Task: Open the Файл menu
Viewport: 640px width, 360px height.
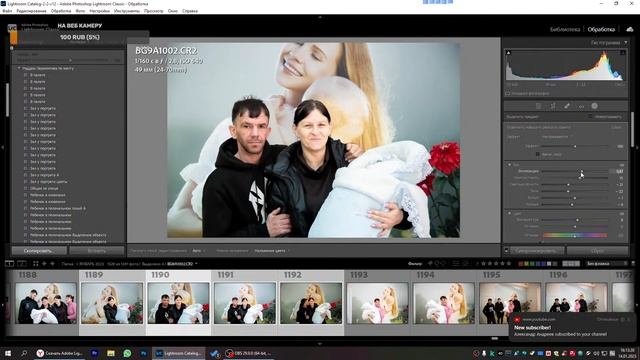Action: coord(7,11)
